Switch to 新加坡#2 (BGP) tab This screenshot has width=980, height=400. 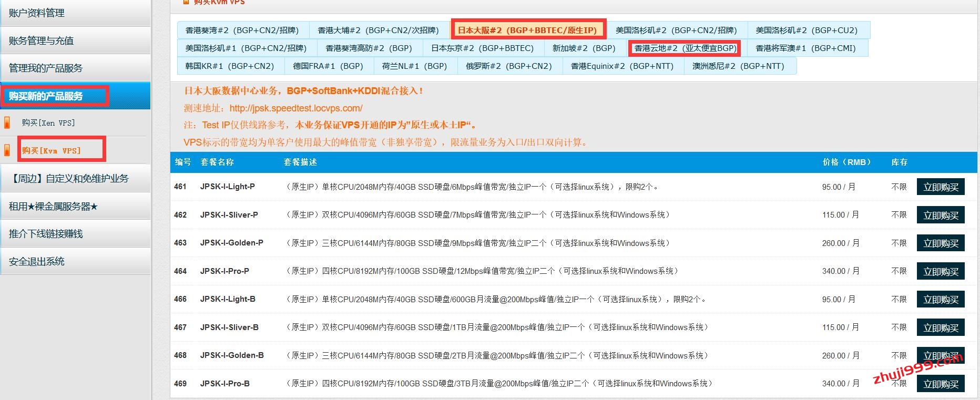(x=584, y=48)
